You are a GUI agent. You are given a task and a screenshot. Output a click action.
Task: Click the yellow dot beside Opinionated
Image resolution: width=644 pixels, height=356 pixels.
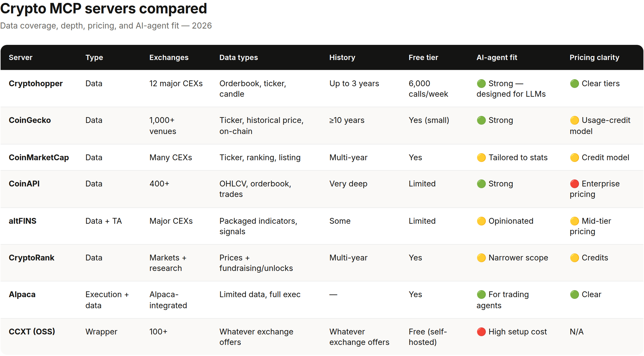click(x=481, y=221)
